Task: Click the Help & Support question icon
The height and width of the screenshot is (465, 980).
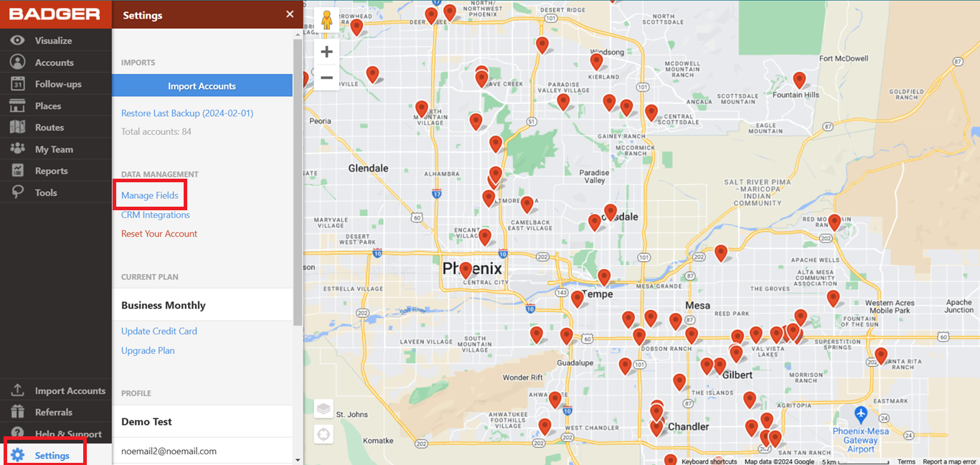Action: 17,433
